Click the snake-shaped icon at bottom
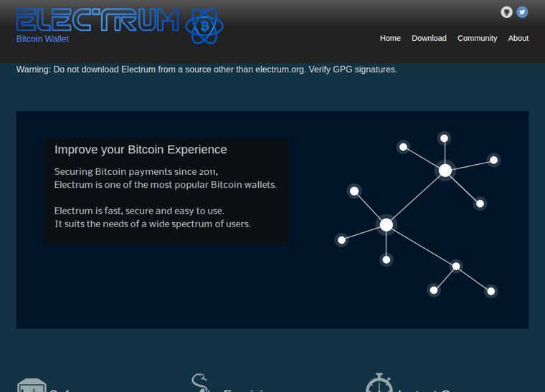The width and height of the screenshot is (545, 392). [x=201, y=382]
